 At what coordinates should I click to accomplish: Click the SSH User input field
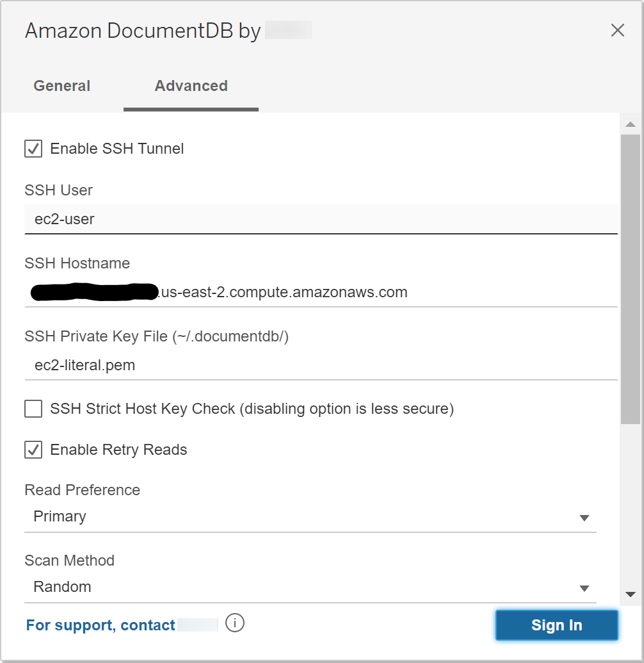pyautogui.click(x=320, y=219)
